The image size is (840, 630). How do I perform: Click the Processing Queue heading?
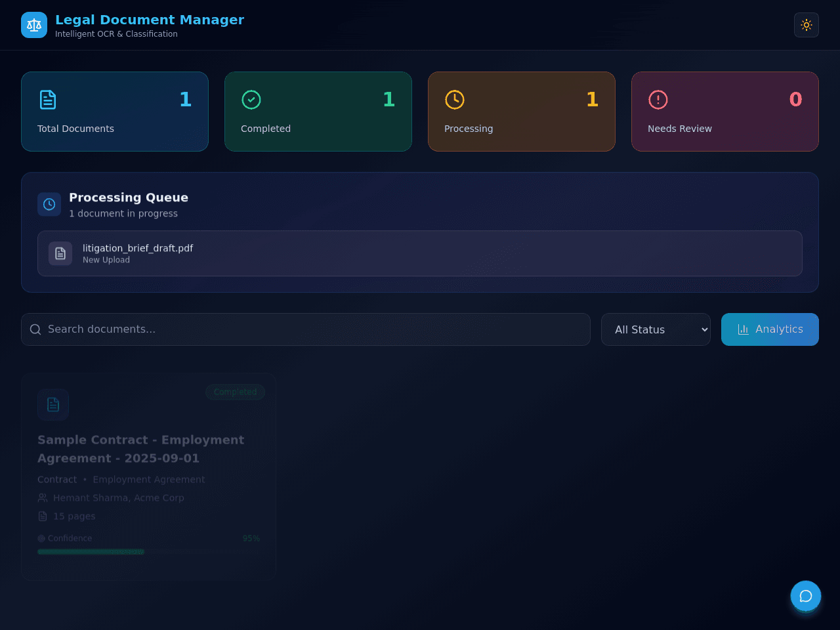click(x=129, y=198)
